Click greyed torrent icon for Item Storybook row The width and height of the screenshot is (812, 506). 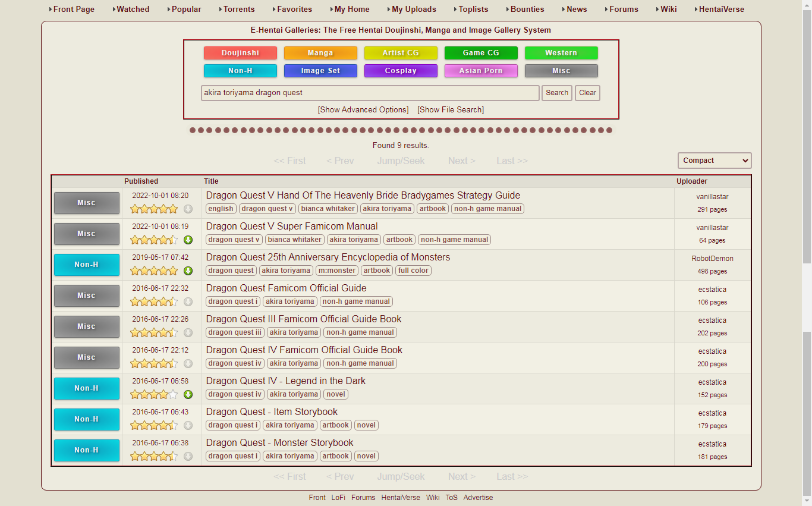[188, 425]
